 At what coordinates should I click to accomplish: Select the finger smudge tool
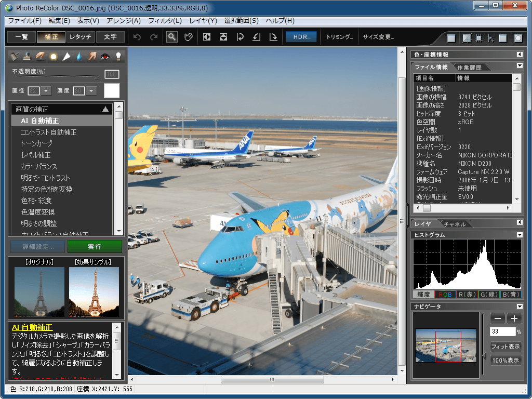40,56
